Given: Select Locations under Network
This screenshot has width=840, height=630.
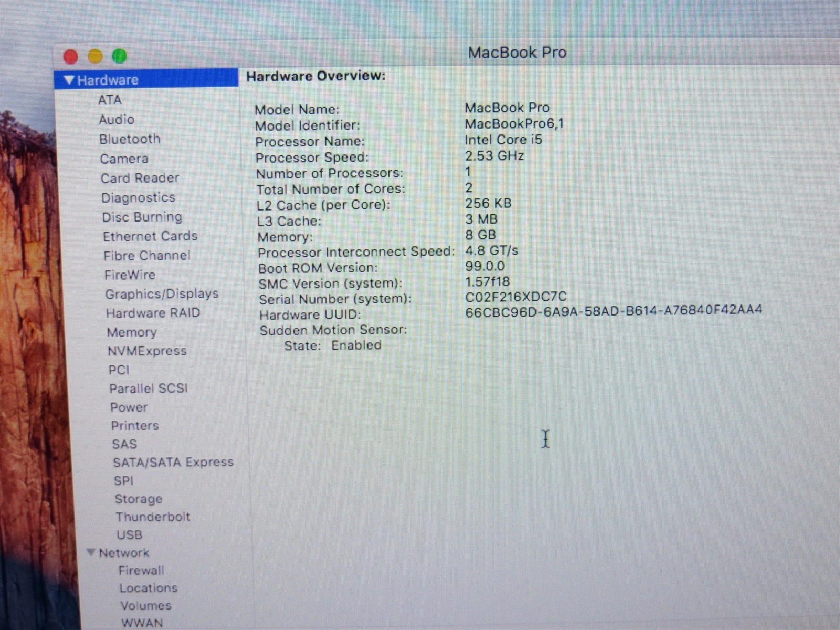Looking at the screenshot, I should coord(149,588).
